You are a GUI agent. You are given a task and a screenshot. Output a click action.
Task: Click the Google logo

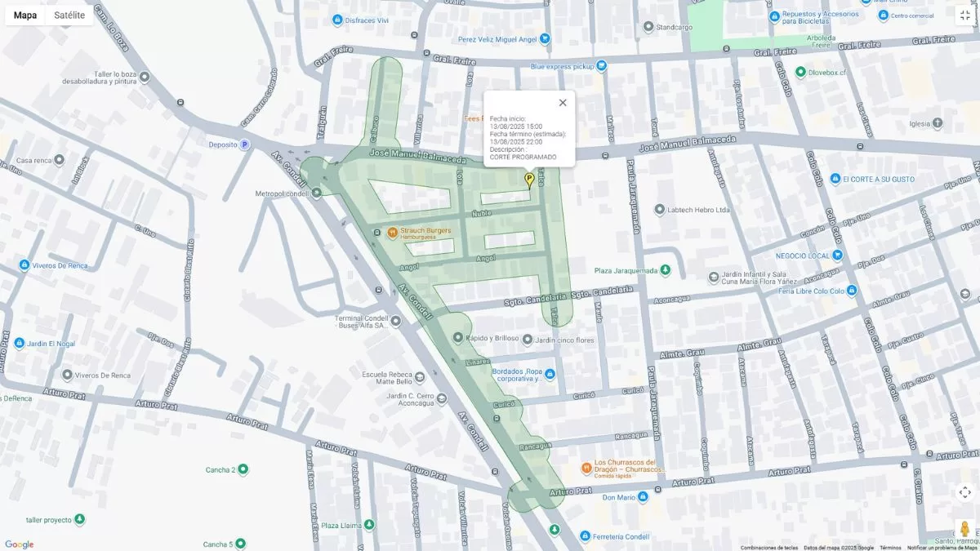pos(19,544)
